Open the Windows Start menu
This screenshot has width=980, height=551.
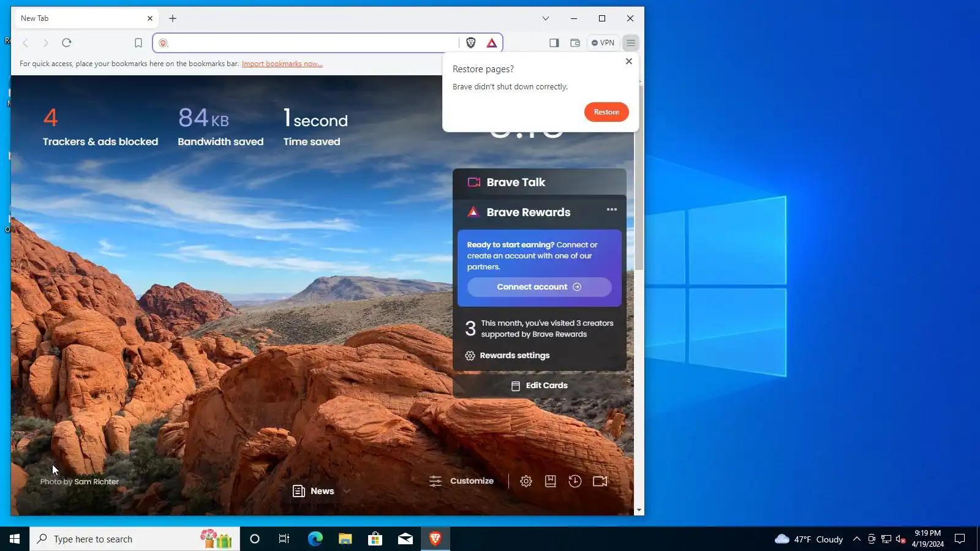[15, 539]
